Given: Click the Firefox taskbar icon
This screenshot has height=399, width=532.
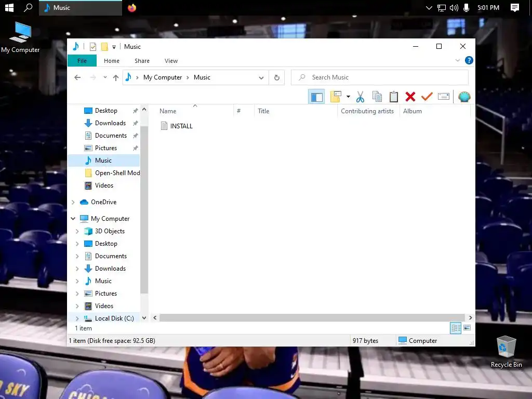Looking at the screenshot, I should (x=132, y=7).
